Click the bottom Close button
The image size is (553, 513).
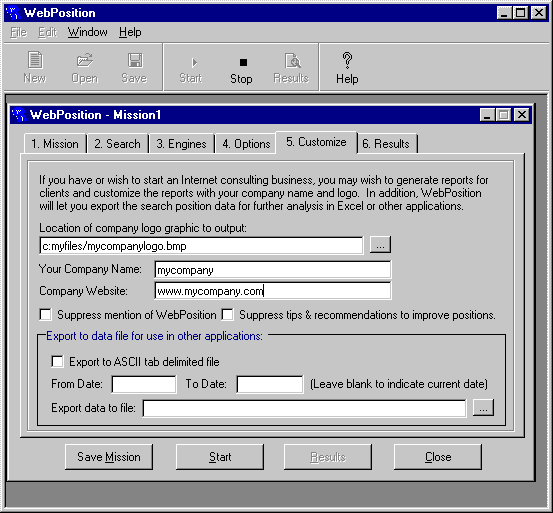point(438,457)
